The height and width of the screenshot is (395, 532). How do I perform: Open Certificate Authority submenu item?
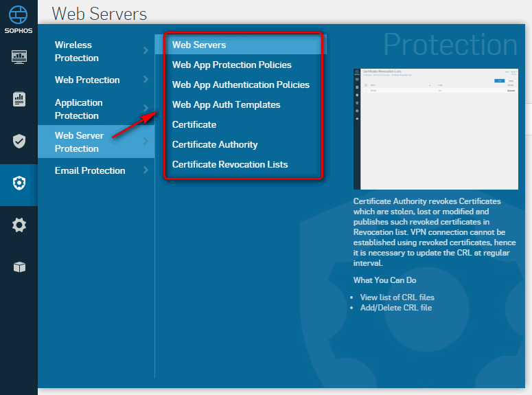tap(215, 145)
